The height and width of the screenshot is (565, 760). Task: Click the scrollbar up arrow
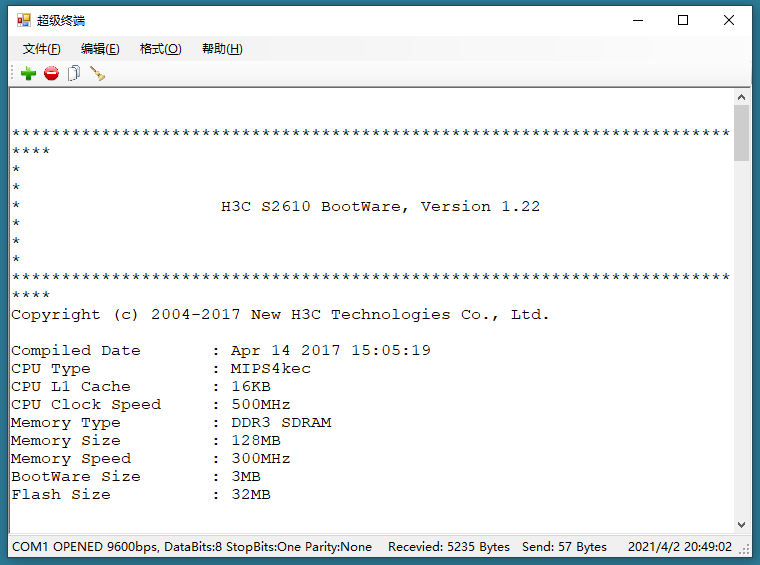click(x=741, y=97)
